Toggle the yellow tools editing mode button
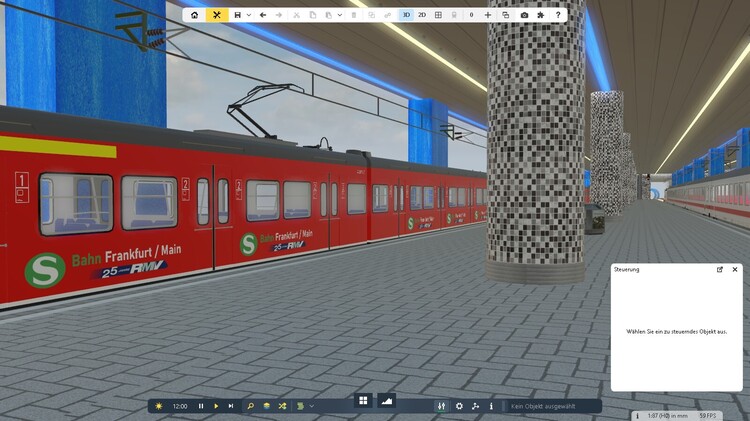 (217, 15)
